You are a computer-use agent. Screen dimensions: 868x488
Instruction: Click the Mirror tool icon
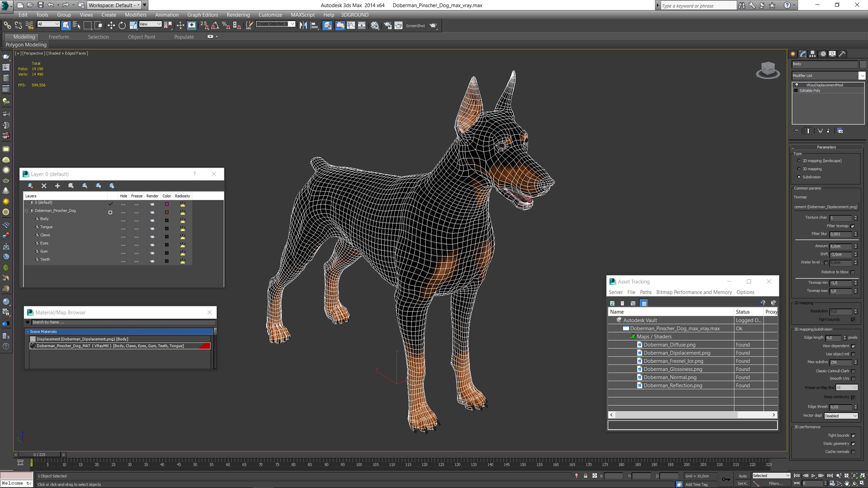coord(303,25)
